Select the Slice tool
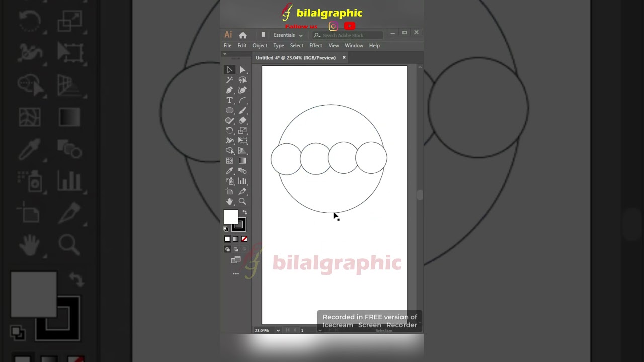Viewport: 644px width, 362px height. (x=243, y=191)
